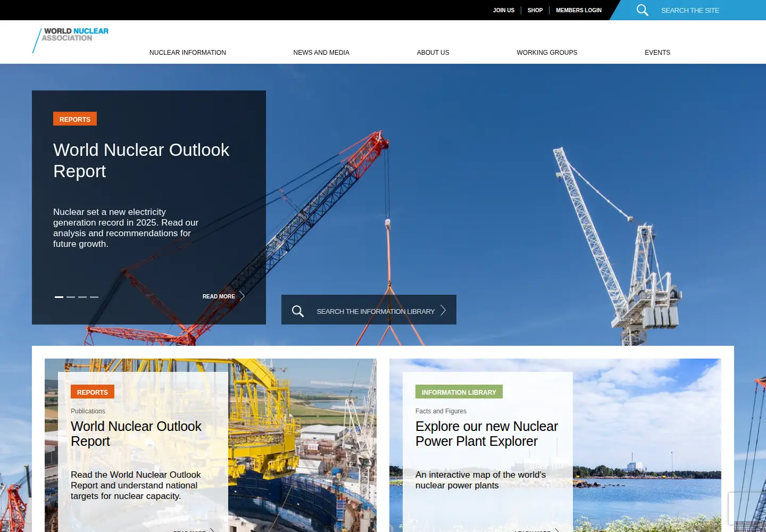
Task: Select the third carousel slide indicator
Action: point(82,297)
